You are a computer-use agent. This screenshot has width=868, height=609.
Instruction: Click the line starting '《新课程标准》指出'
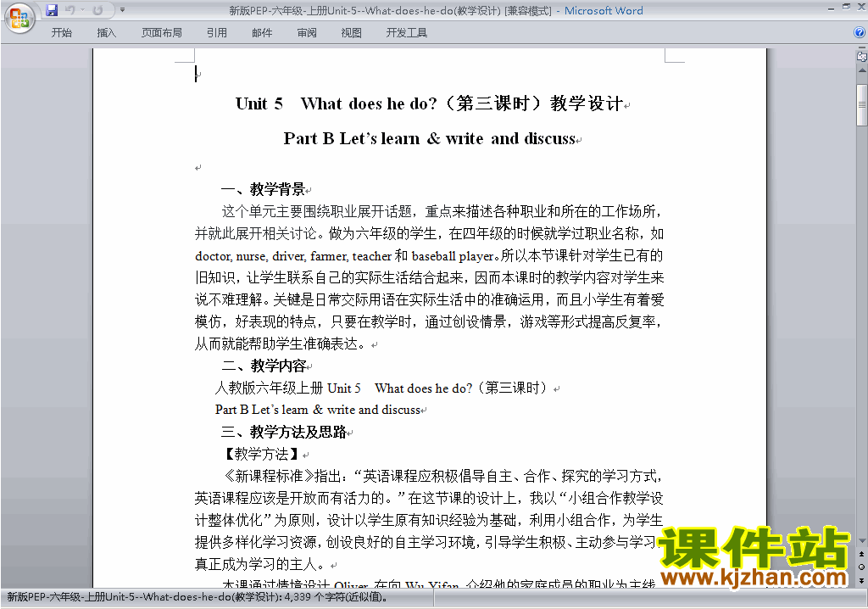[442, 476]
